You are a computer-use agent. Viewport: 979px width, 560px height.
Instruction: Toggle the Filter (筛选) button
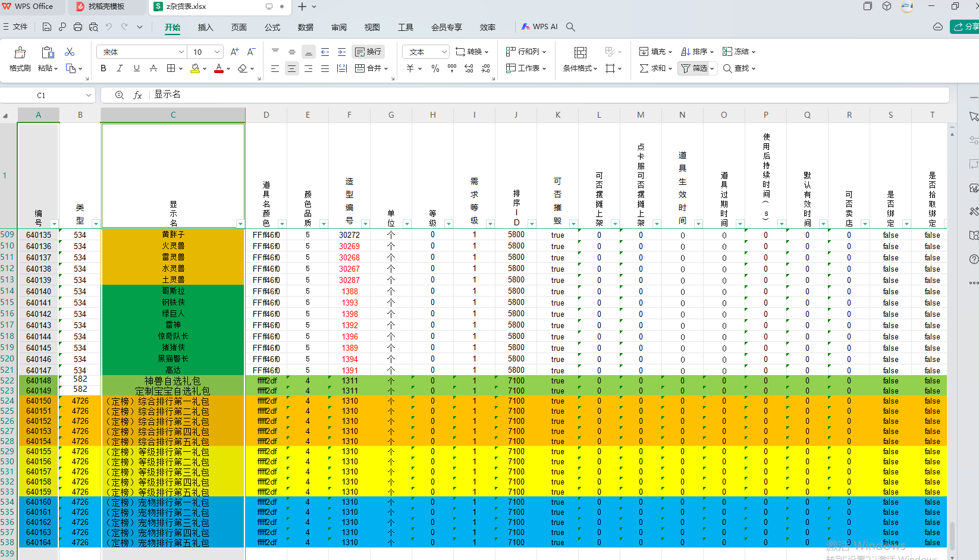(x=694, y=68)
